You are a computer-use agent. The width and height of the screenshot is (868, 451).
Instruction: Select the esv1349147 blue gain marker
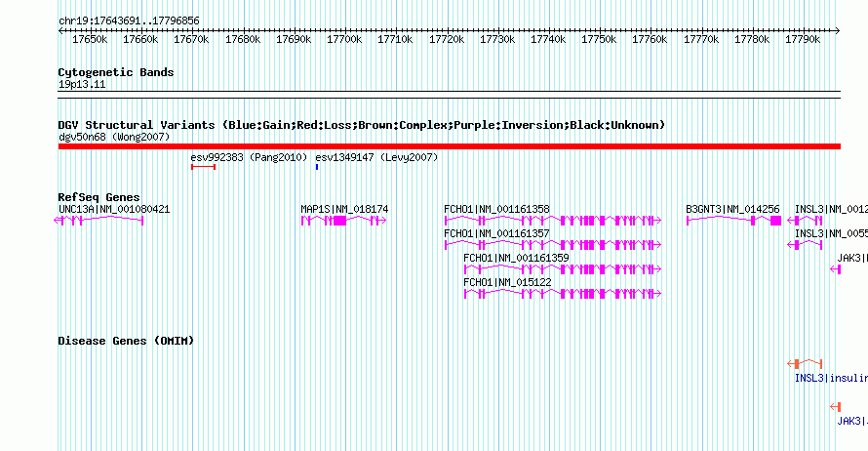tap(317, 167)
